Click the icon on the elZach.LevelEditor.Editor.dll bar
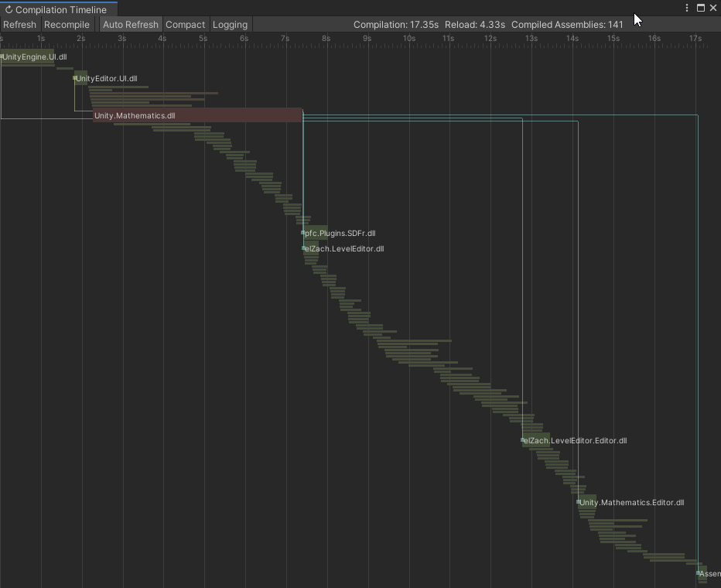 point(523,439)
